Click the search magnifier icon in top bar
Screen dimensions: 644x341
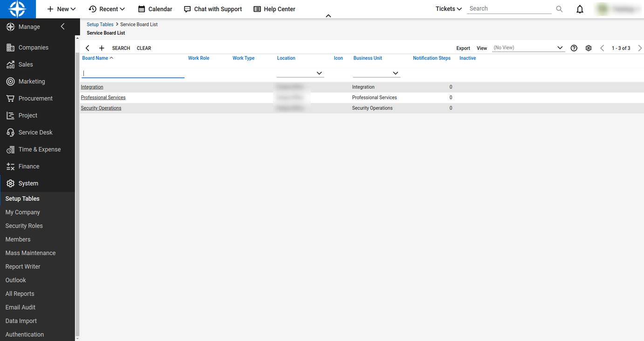[559, 9]
